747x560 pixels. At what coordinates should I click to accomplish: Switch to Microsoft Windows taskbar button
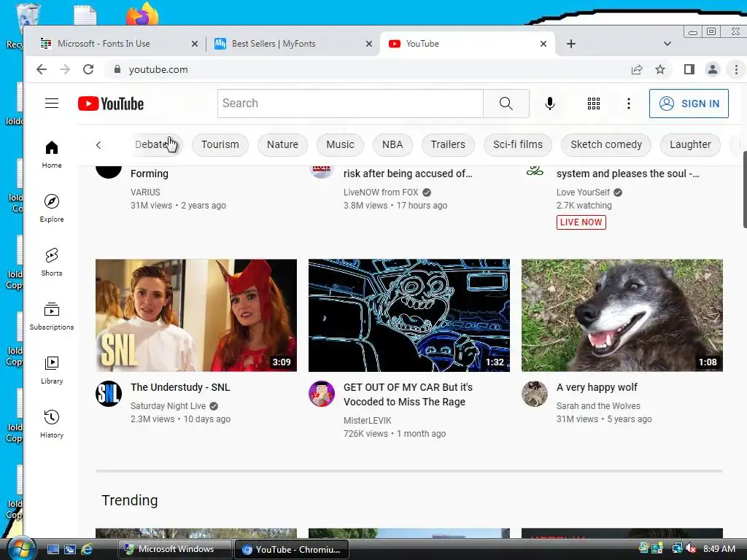coord(175,549)
